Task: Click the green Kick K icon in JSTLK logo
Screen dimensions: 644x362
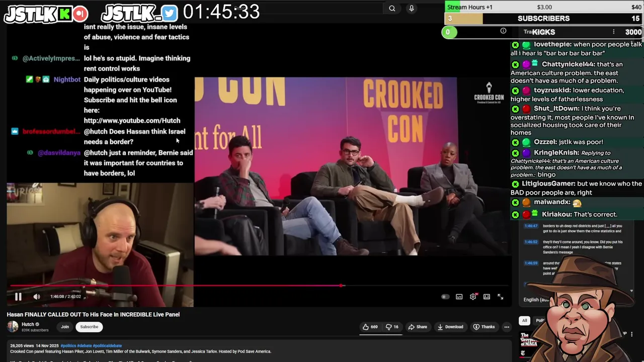Action: click(64, 14)
